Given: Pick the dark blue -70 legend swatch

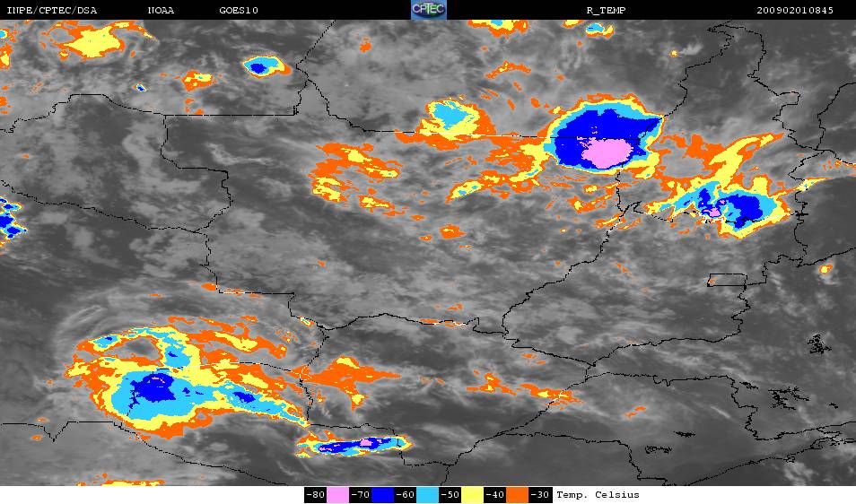Looking at the screenshot, I should 383,495.
